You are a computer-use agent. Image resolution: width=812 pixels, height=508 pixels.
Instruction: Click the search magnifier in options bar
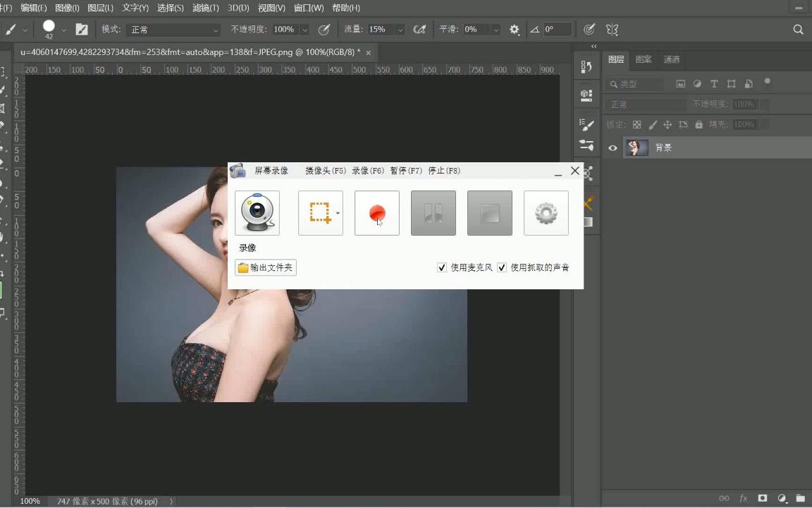(x=798, y=30)
